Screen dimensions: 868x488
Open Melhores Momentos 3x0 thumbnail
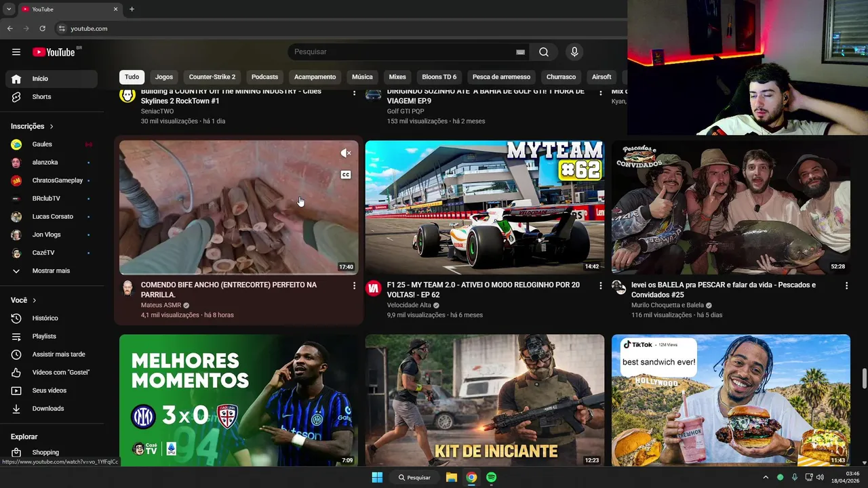[x=239, y=400]
